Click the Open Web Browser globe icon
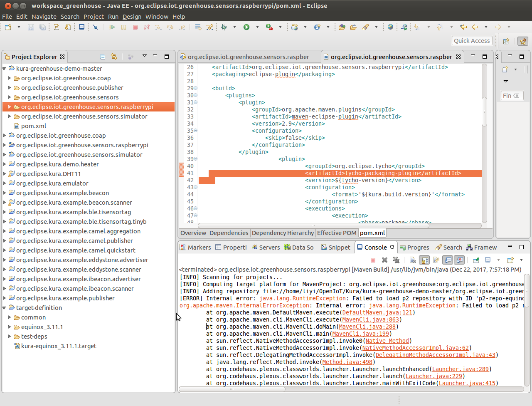Image resolution: width=532 pixels, height=406 pixels. pos(390,27)
